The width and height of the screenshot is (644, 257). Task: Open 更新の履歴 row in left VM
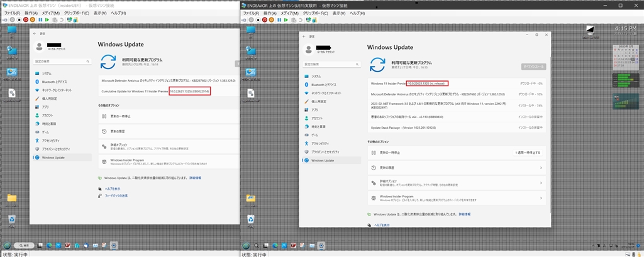click(x=169, y=132)
